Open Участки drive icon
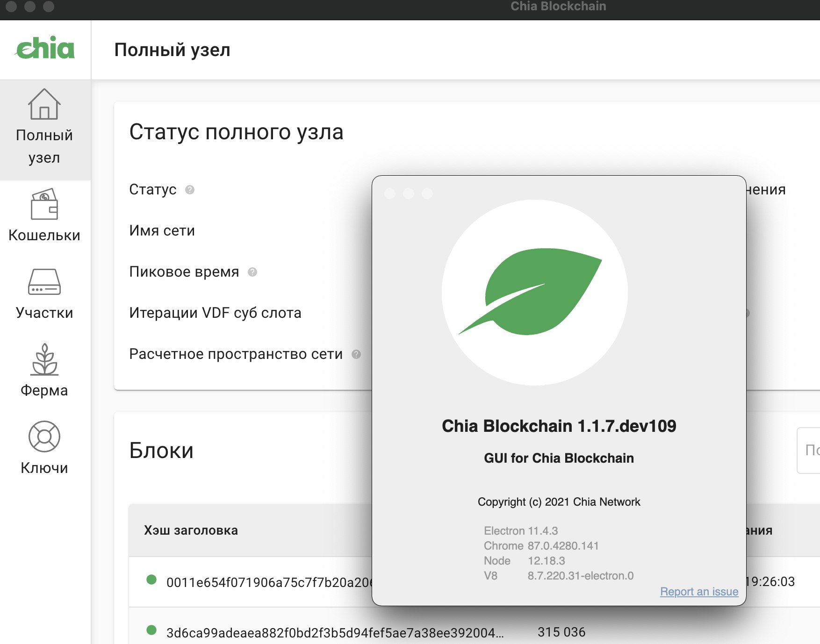Viewport: 820px width, 644px height. pyautogui.click(x=44, y=282)
